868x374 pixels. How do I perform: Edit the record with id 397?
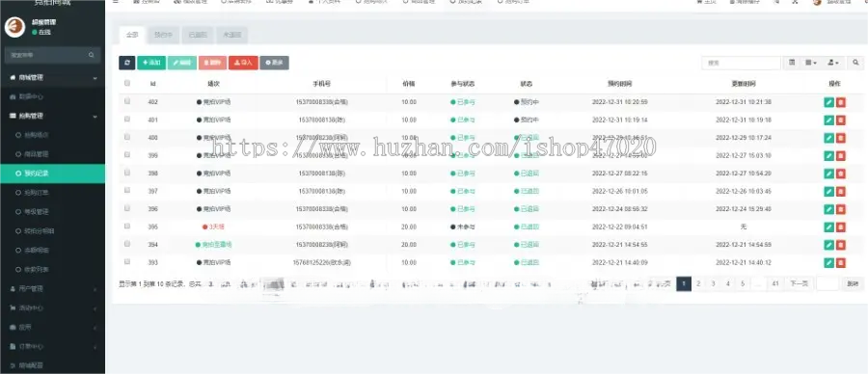828,192
